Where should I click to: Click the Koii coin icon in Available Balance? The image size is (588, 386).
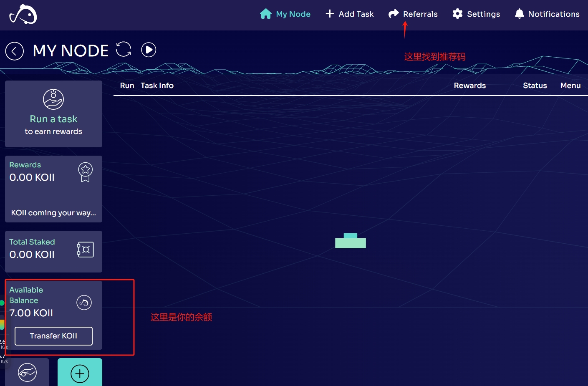click(84, 303)
